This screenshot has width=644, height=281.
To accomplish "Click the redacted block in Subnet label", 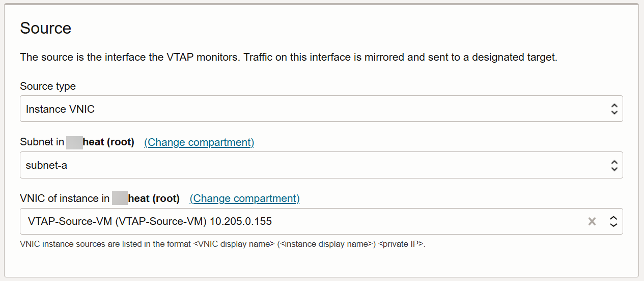I will pyautogui.click(x=74, y=142).
